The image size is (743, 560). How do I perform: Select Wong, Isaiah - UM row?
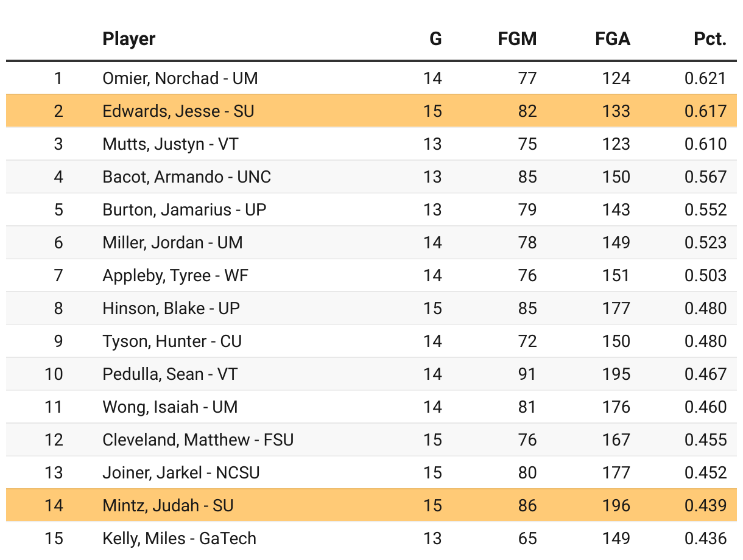[170, 407]
